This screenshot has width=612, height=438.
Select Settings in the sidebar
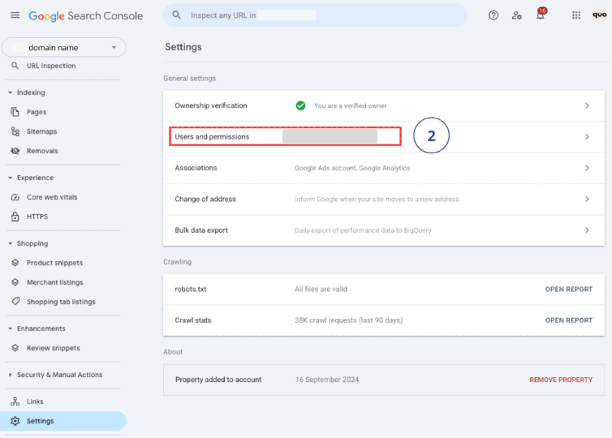point(63,421)
